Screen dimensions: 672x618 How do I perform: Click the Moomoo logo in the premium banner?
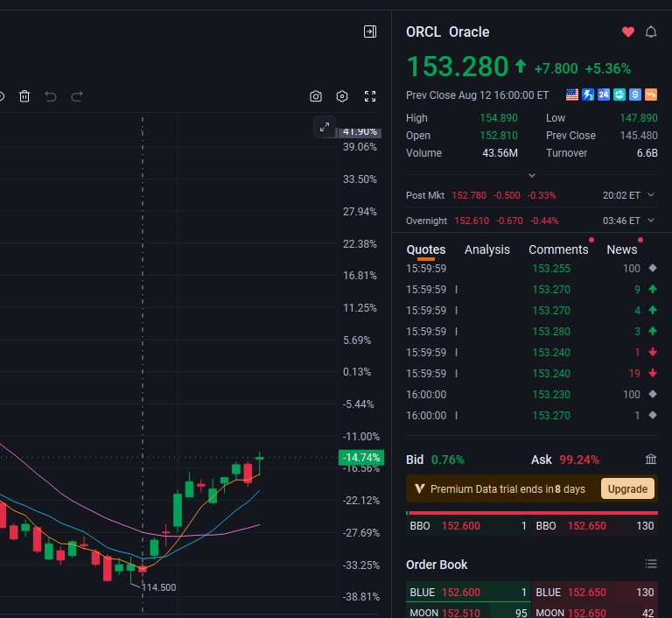[420, 488]
